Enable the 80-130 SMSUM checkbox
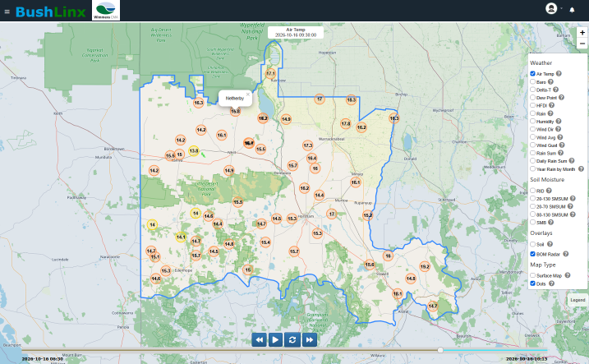 (x=532, y=214)
